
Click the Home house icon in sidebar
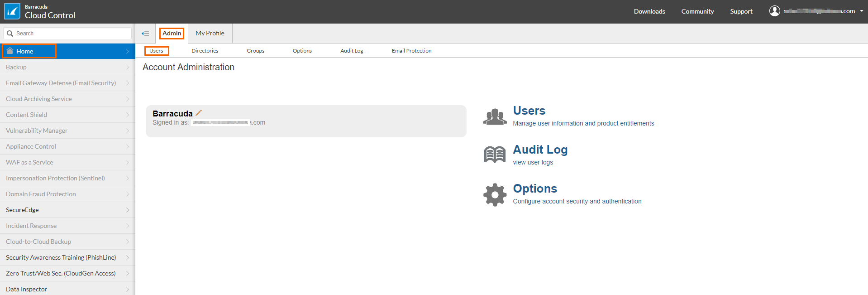(10, 51)
